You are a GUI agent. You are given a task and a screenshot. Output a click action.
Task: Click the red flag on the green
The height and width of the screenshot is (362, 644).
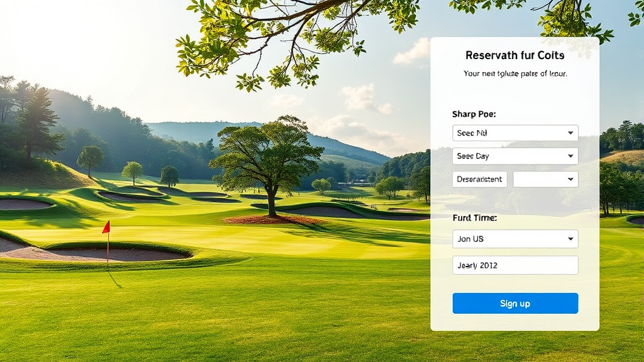tap(106, 227)
